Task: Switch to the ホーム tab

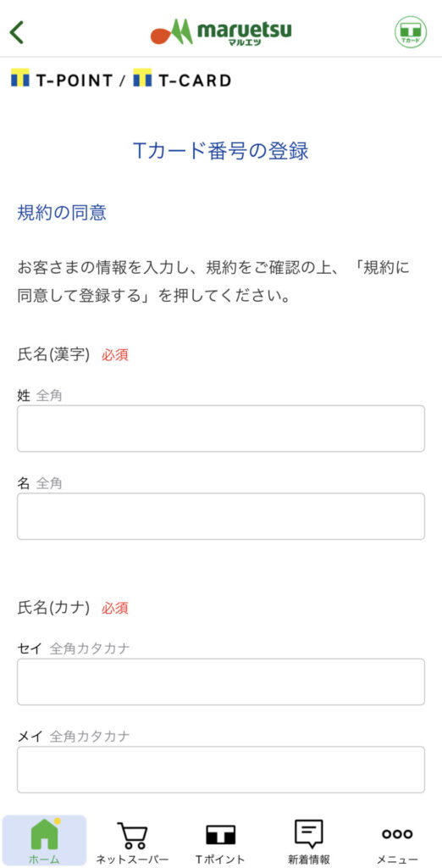Action: pos(44,840)
